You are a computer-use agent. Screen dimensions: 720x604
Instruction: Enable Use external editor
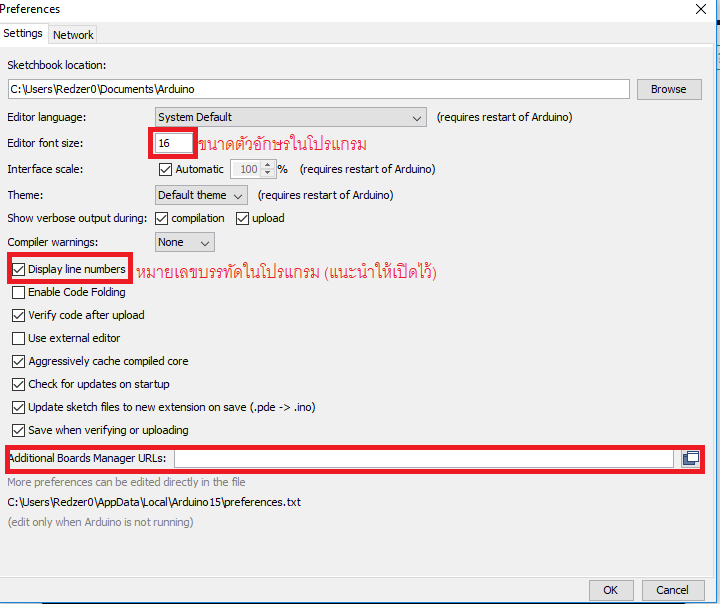click(18, 338)
